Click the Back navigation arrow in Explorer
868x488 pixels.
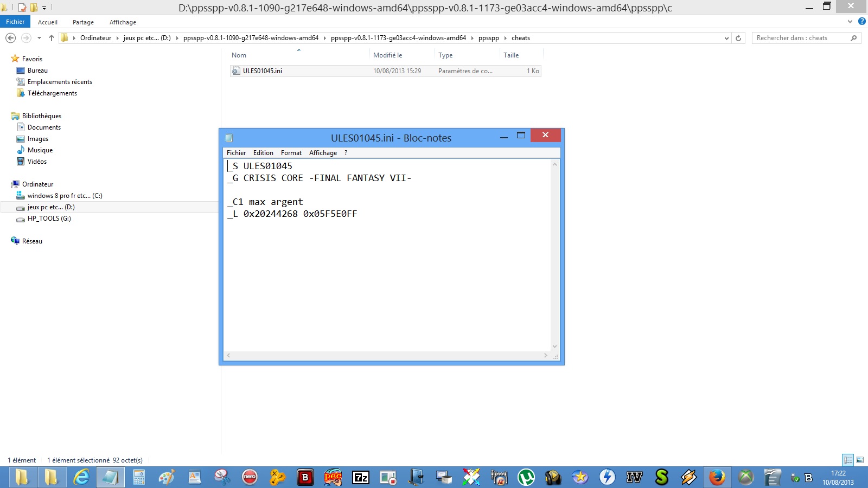click(x=10, y=38)
